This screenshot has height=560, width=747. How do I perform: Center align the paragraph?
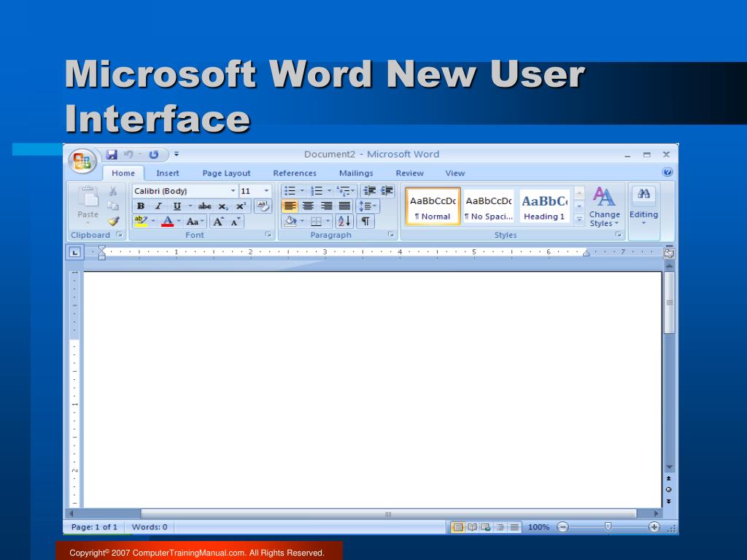pos(309,206)
